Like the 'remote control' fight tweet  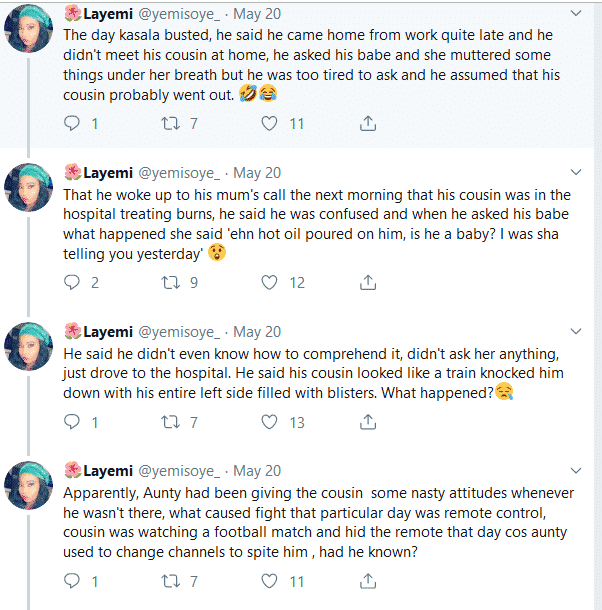click(x=269, y=580)
